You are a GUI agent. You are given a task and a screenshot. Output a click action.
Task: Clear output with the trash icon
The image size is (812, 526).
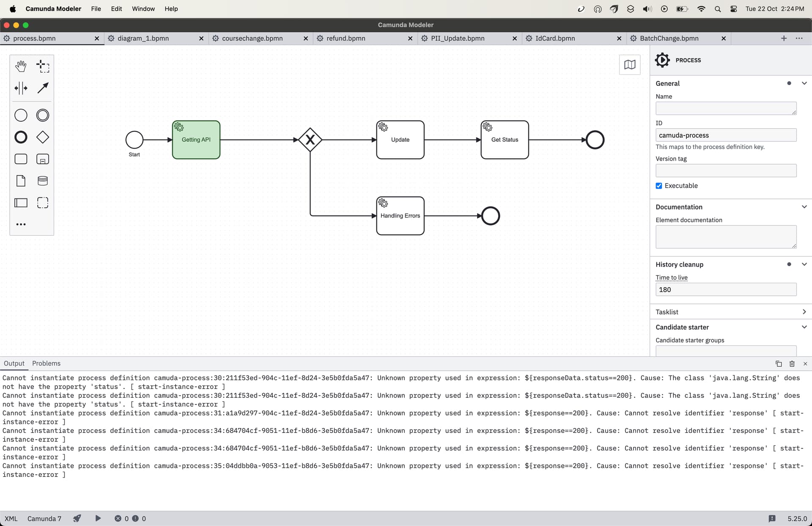click(792, 364)
